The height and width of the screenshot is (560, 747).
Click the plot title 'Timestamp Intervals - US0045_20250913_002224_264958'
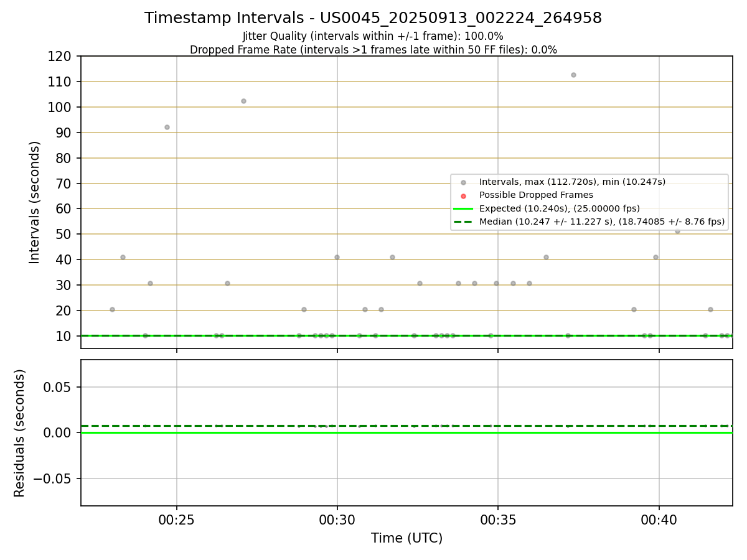[373, 18]
